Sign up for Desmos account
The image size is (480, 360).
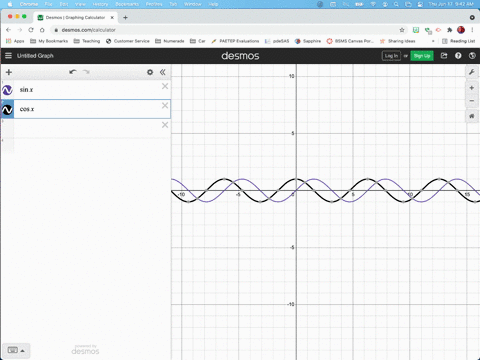[422, 56]
